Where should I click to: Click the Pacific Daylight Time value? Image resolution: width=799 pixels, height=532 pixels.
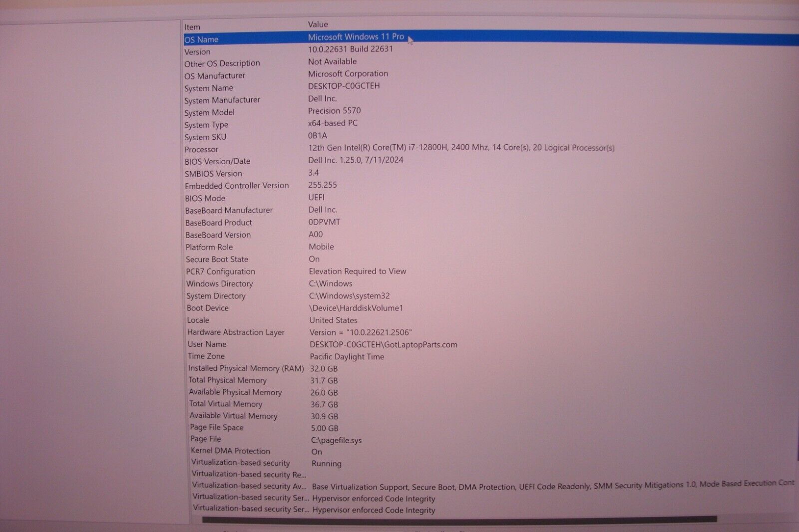tap(347, 357)
